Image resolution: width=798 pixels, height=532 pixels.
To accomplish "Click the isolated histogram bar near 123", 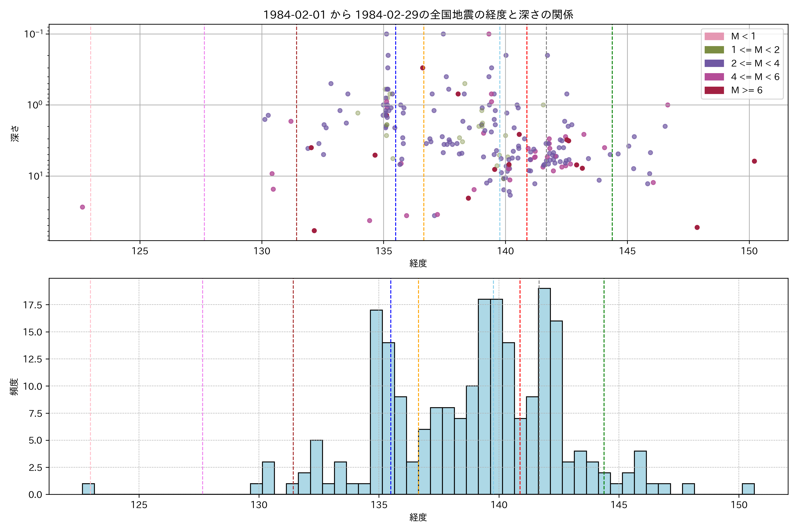I will tap(88, 489).
